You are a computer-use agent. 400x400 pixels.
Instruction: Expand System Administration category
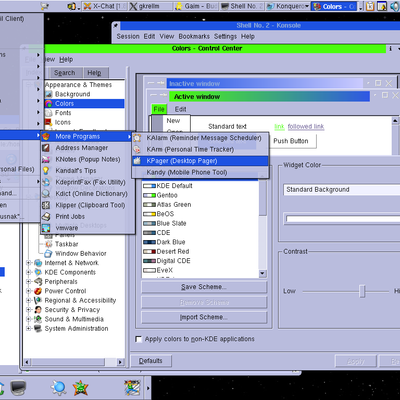29,329
